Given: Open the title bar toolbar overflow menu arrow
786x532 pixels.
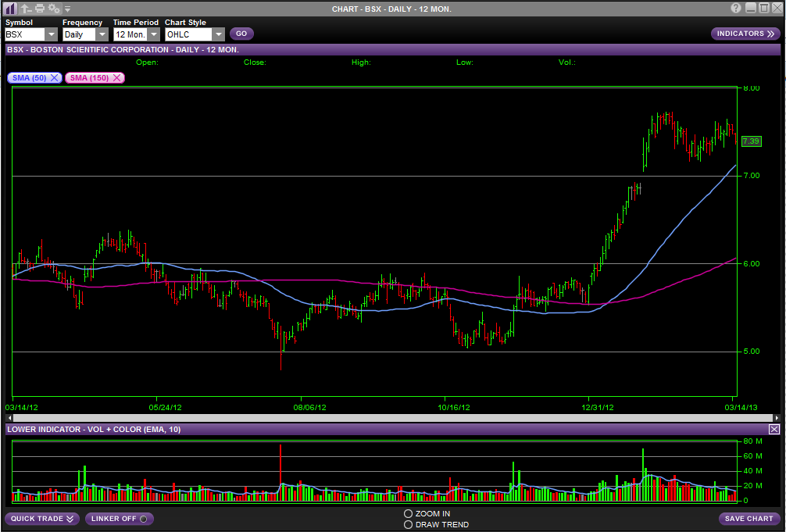Looking at the screenshot, I should 67,9.
